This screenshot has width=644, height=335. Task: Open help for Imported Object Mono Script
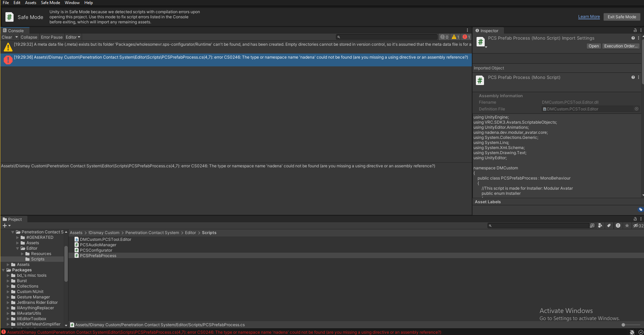(633, 77)
